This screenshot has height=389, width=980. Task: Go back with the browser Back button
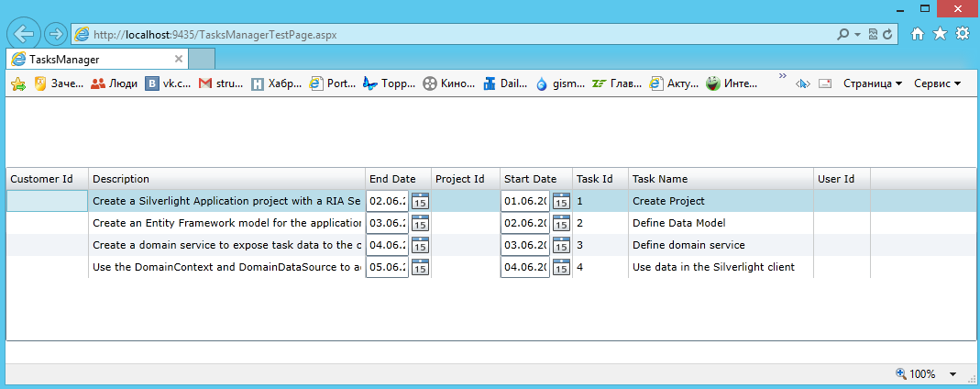pyautogui.click(x=23, y=34)
